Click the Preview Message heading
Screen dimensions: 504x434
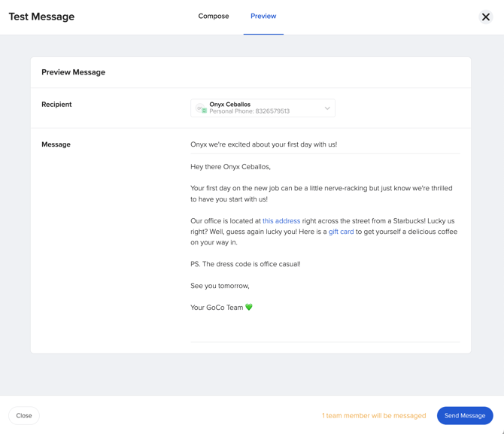tap(73, 72)
